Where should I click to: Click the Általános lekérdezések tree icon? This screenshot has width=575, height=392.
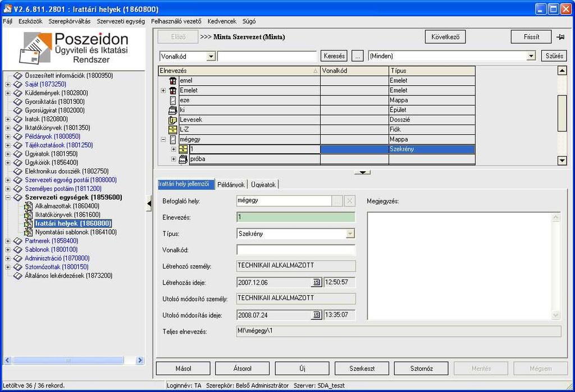point(18,276)
